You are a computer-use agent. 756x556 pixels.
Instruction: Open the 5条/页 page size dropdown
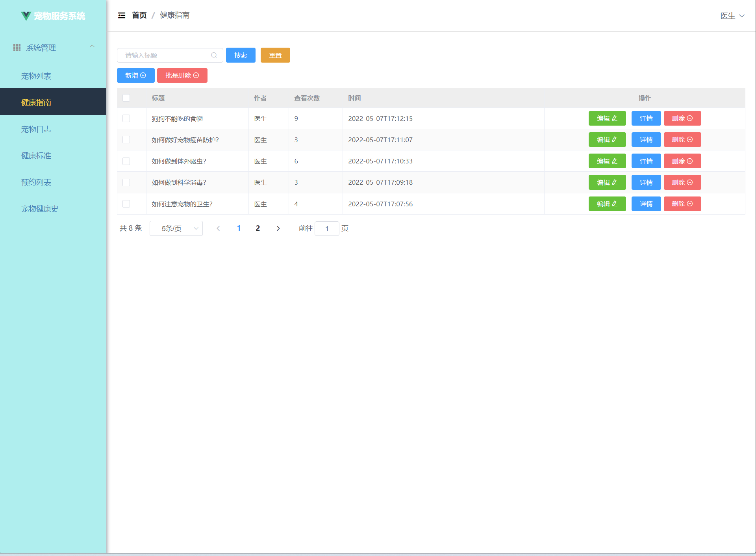pos(176,228)
